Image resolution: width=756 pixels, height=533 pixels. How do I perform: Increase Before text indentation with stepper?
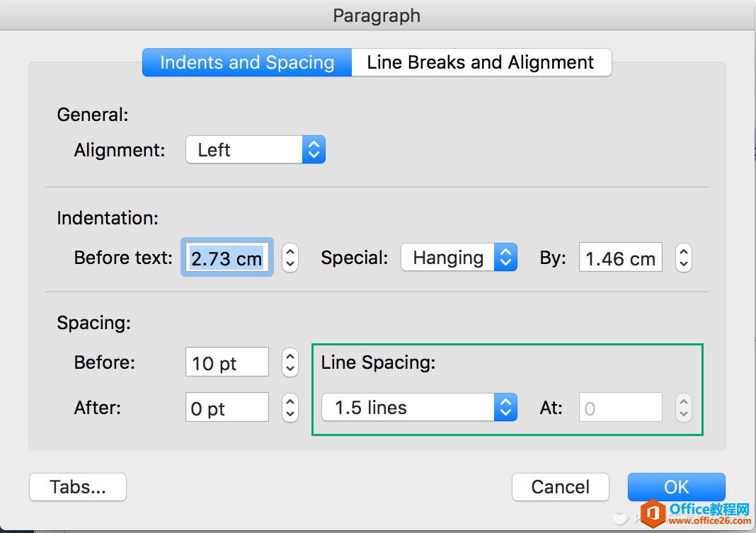click(x=290, y=251)
